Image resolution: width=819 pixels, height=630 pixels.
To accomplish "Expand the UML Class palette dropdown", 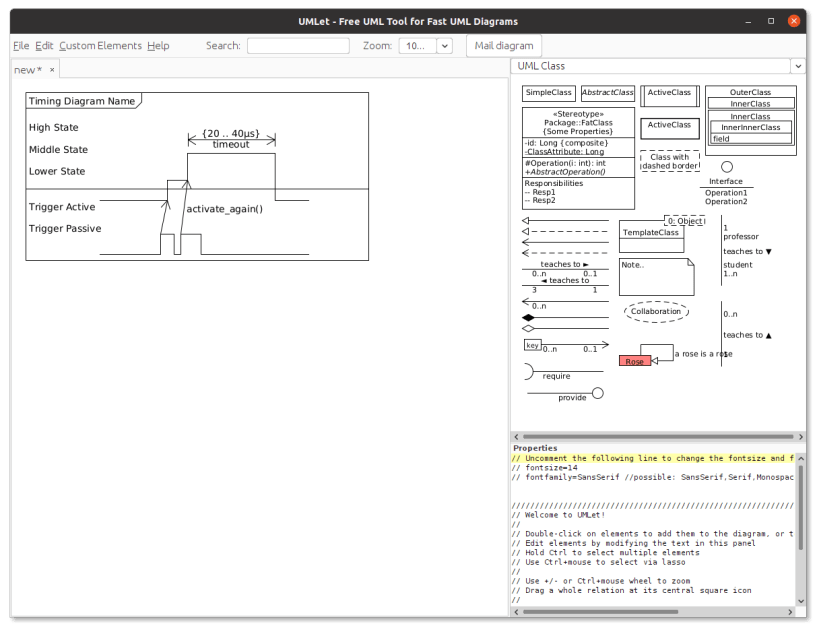I will [798, 66].
